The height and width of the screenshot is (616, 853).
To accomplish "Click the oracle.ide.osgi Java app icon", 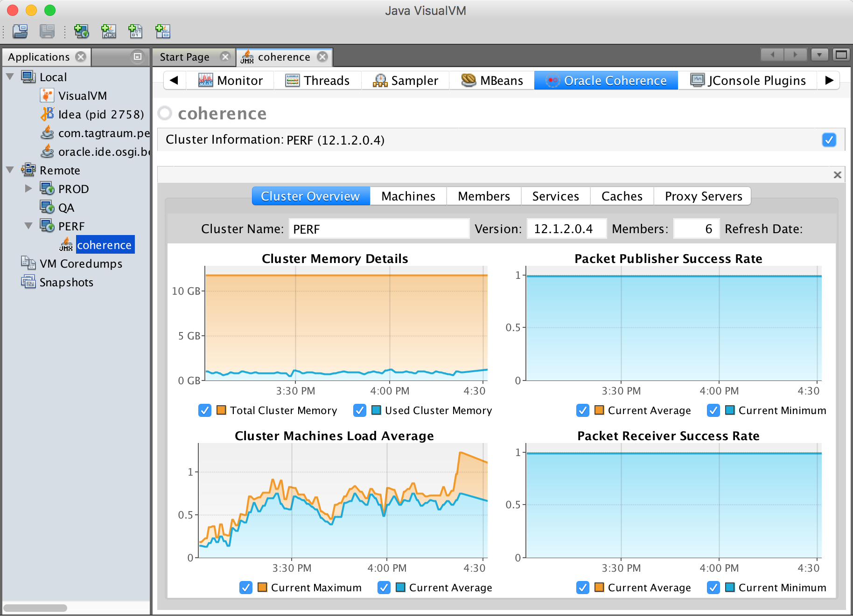I will pyautogui.click(x=47, y=152).
